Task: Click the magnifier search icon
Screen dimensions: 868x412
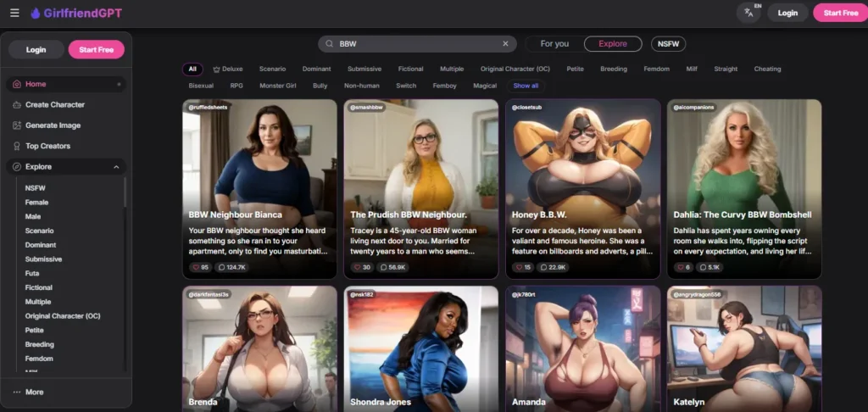Action: coord(329,44)
